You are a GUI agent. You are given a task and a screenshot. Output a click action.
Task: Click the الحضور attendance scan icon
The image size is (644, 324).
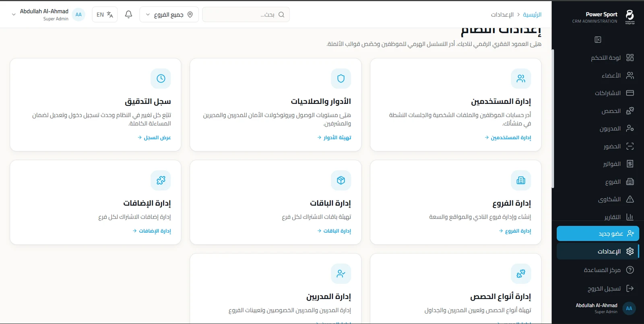pos(630,146)
